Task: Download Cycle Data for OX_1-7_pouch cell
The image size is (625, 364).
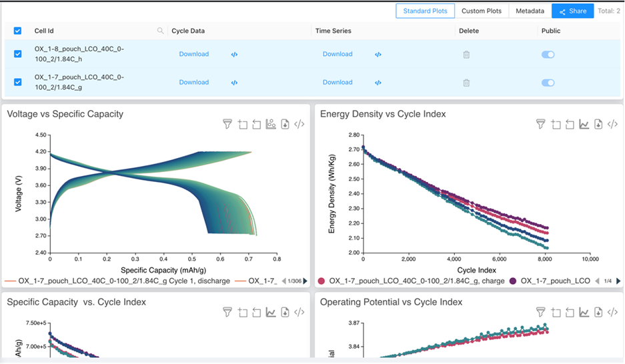Action: [x=193, y=82]
